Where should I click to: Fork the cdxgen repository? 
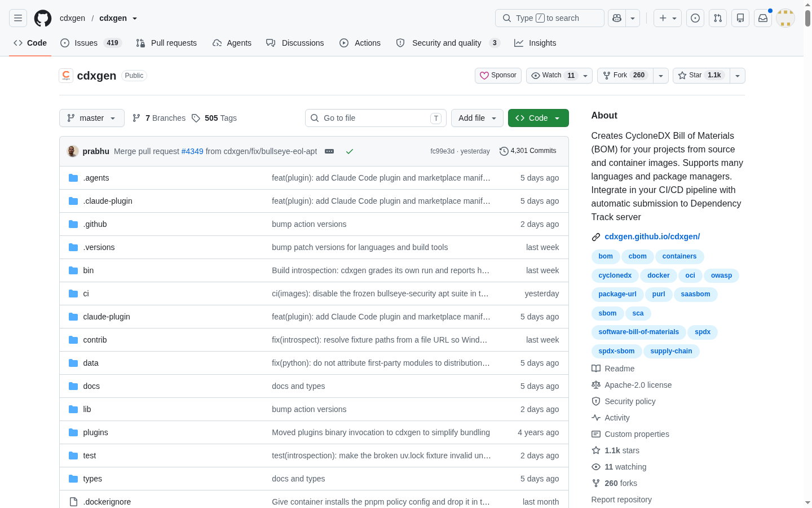(x=625, y=76)
